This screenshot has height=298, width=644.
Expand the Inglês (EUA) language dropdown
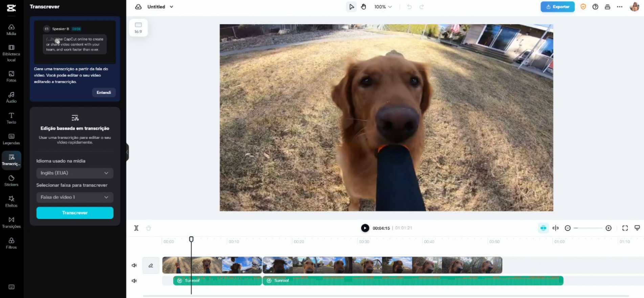pyautogui.click(x=74, y=173)
